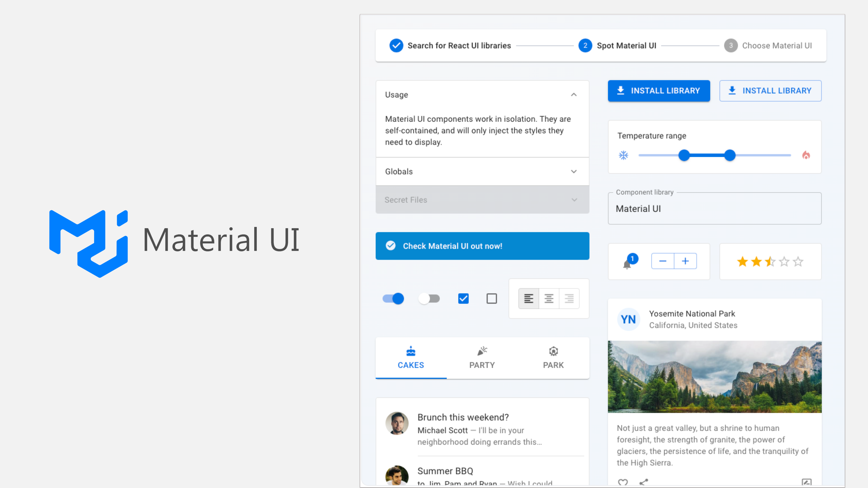Click the Component library text field
The width and height of the screenshot is (868, 488).
coord(714,209)
